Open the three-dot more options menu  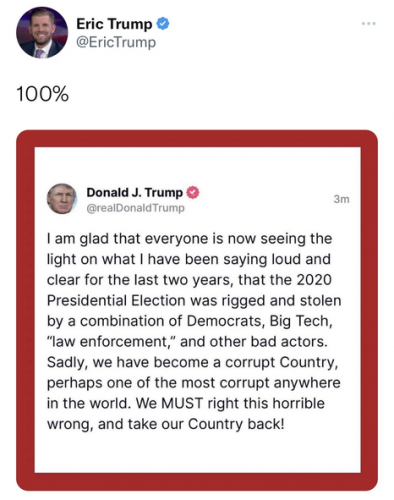click(369, 24)
